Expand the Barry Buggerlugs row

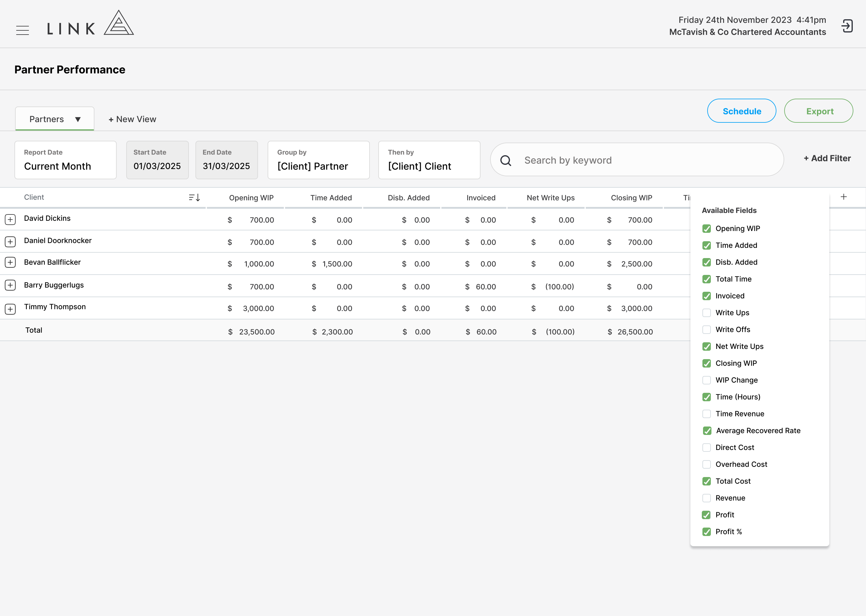10,285
